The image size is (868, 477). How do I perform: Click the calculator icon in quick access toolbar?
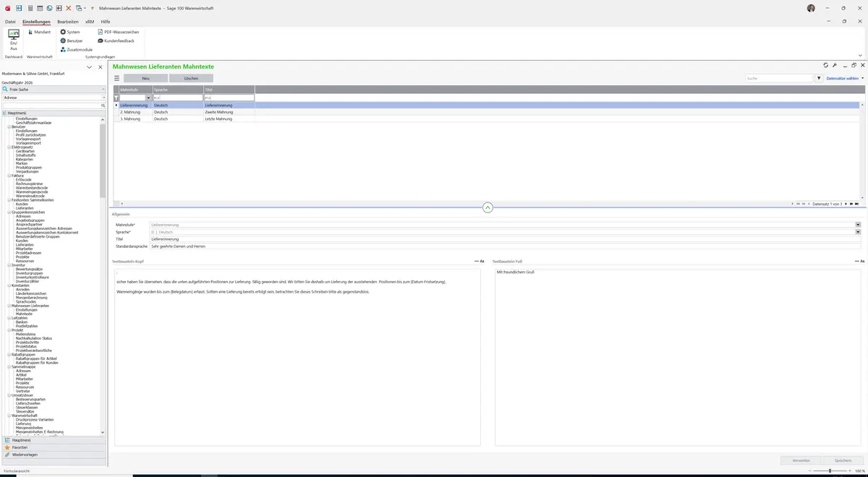coord(29,8)
